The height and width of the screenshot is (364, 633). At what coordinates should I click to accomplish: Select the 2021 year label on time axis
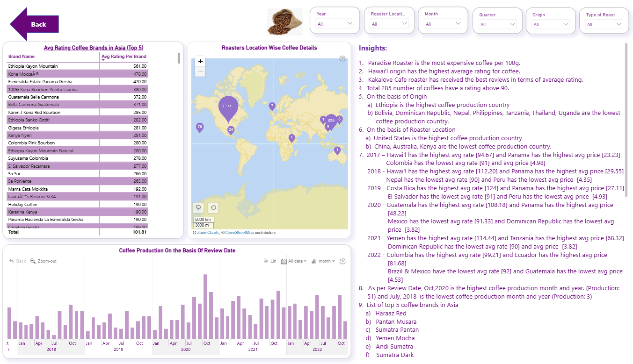point(253,350)
